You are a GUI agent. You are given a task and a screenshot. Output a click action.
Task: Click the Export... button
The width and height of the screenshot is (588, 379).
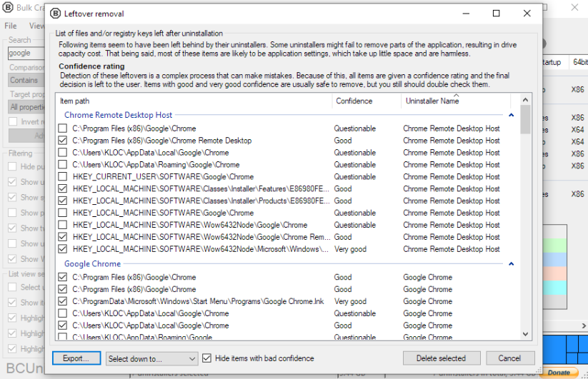pos(76,358)
